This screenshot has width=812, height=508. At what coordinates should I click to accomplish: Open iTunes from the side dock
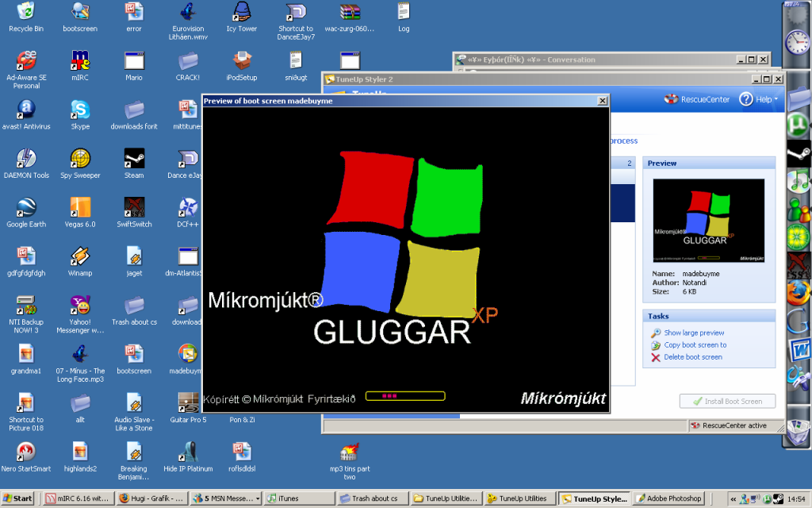coord(798,180)
